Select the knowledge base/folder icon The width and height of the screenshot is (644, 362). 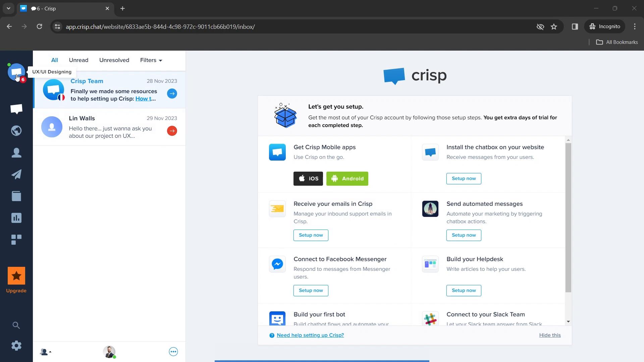coord(16,196)
